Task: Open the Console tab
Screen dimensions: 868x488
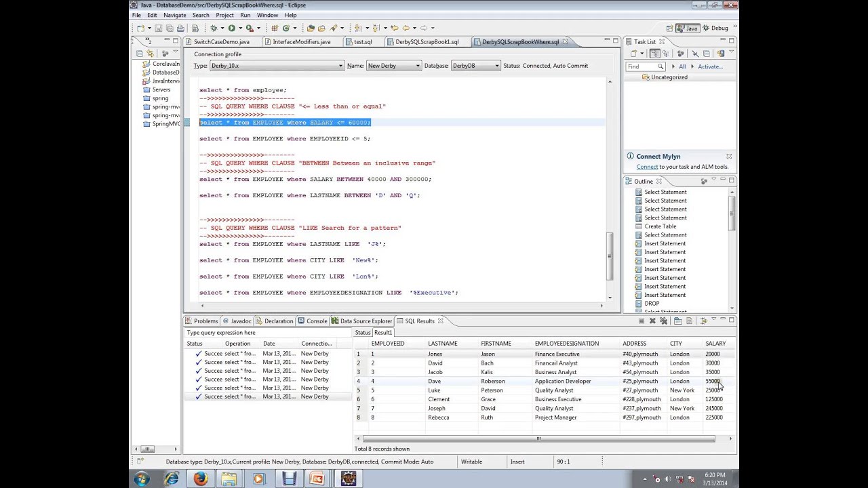Action: tap(312, 321)
